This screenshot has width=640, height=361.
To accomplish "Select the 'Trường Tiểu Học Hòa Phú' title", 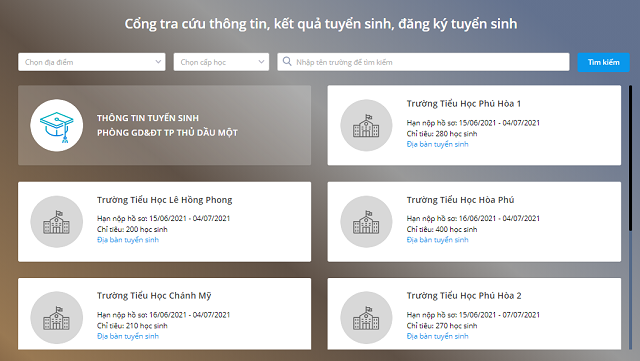I will (460, 200).
